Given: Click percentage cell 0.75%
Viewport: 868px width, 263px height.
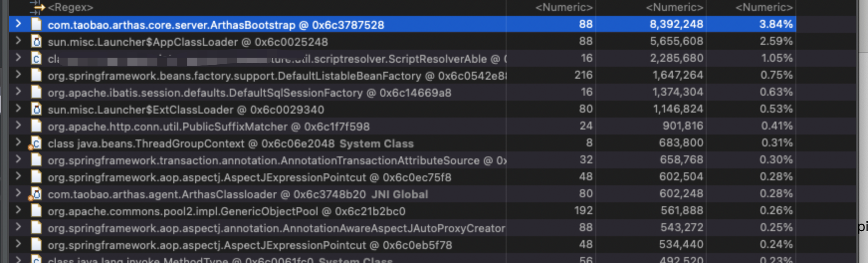Looking at the screenshot, I should (776, 75).
